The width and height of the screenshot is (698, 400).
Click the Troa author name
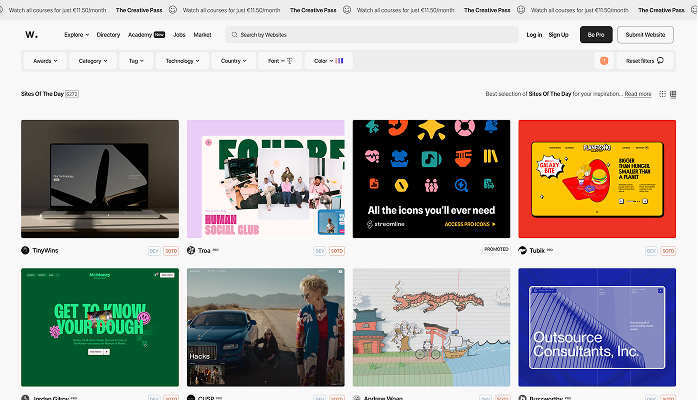coord(204,251)
